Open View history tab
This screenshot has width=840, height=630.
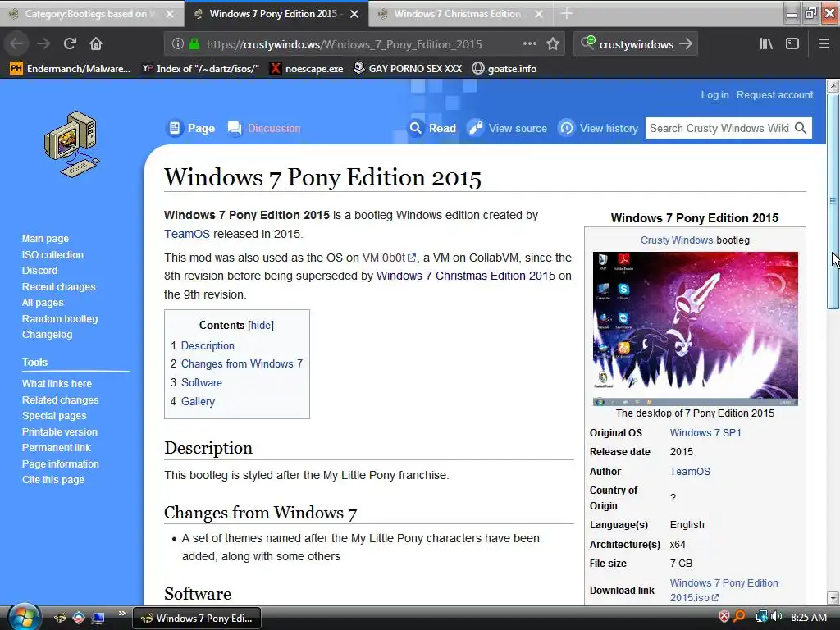pos(598,128)
